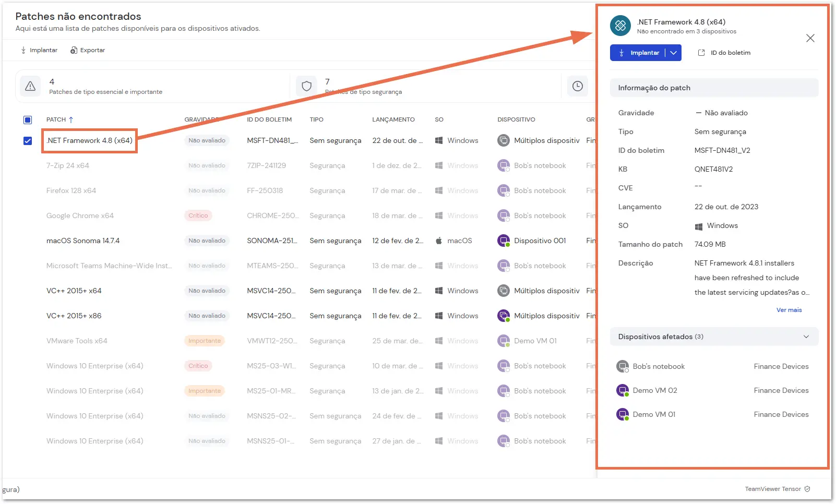Sort by the LANÇAMENTO column header

click(x=393, y=119)
